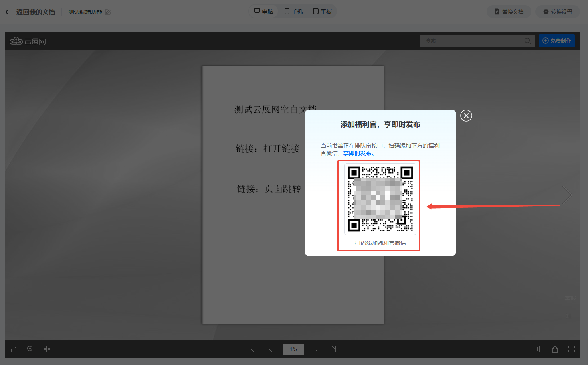Switch to 平板 preview mode
The width and height of the screenshot is (588, 365).
tap(323, 12)
